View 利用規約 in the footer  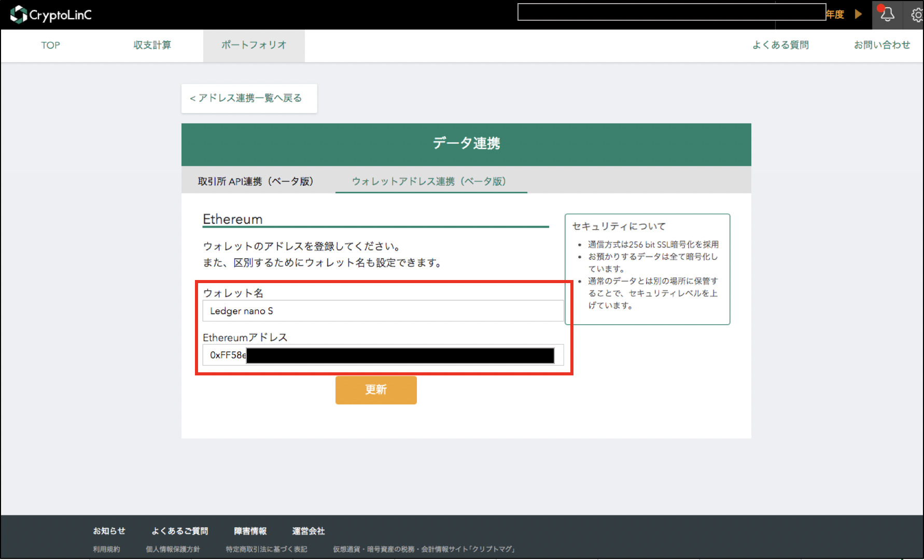click(x=106, y=549)
